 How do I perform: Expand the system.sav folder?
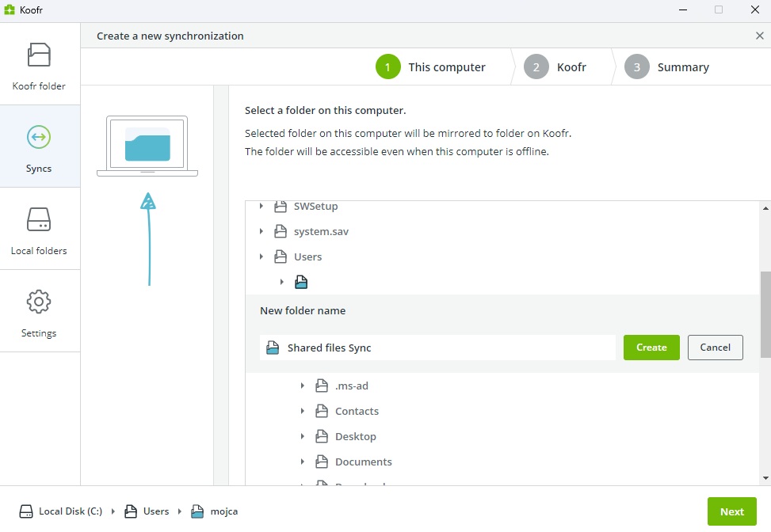(x=261, y=231)
